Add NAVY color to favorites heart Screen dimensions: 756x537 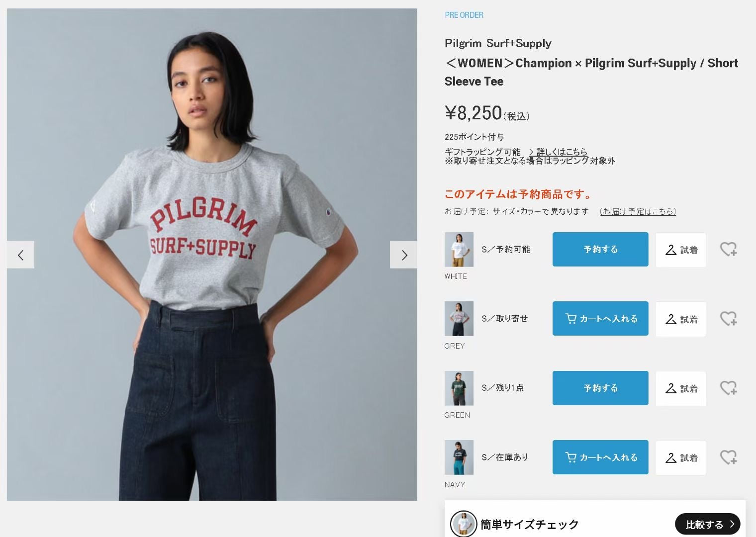(x=729, y=457)
